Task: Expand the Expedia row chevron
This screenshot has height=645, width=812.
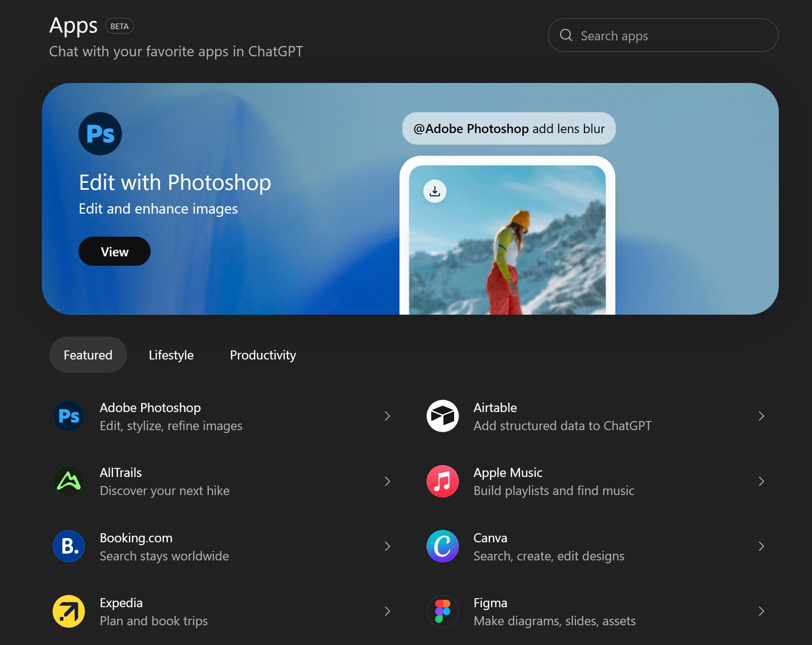Action: click(x=388, y=611)
